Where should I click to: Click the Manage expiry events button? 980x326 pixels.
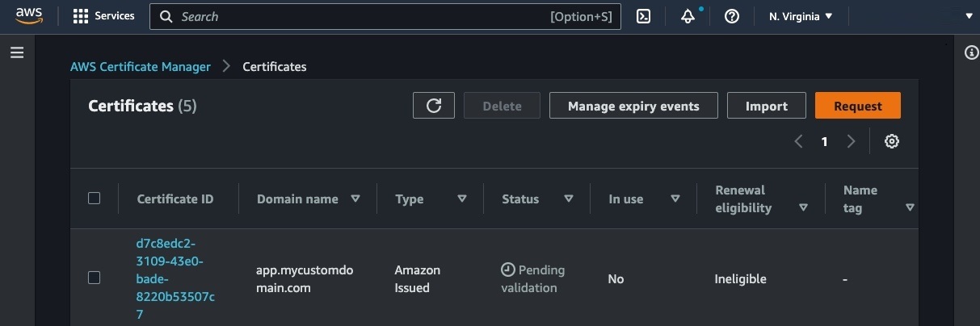click(x=633, y=106)
